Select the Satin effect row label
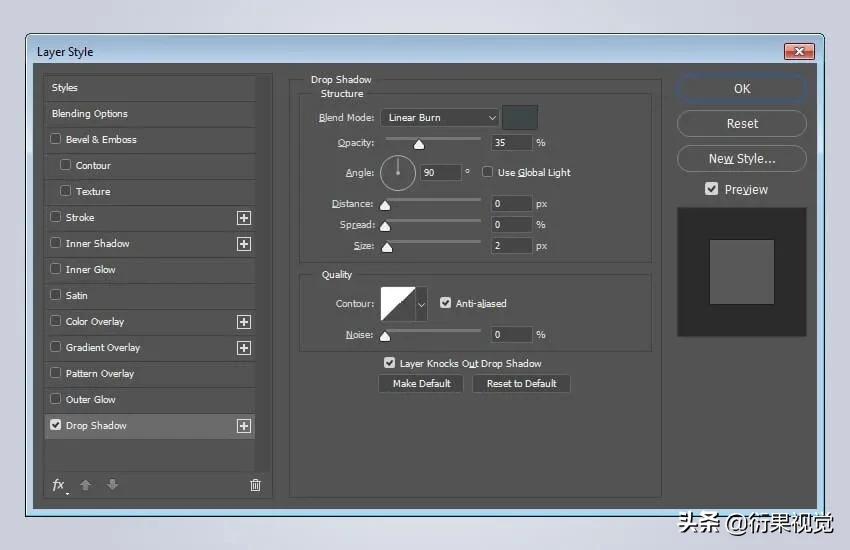850x550 pixels. coord(76,296)
